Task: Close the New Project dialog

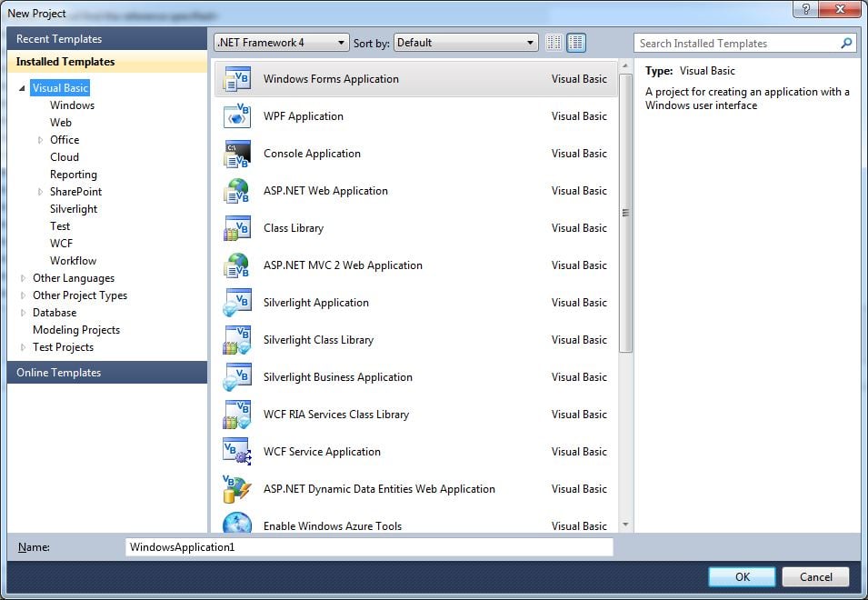Action: (840, 9)
